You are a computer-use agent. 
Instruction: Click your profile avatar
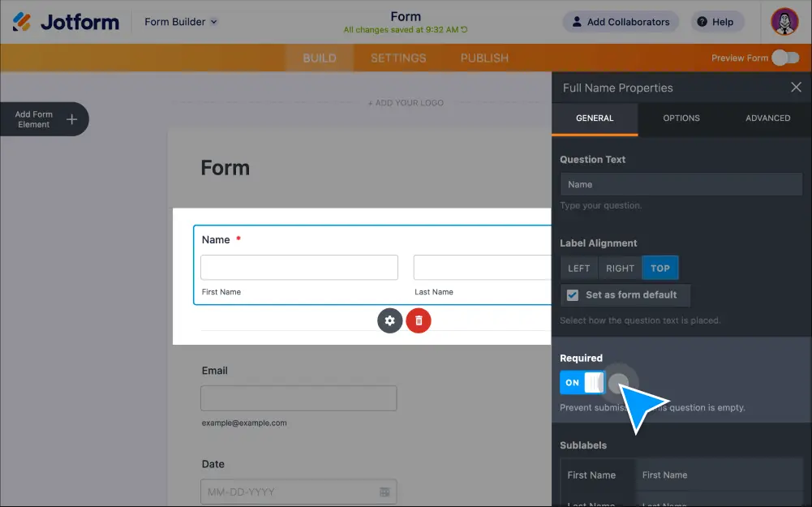click(x=783, y=22)
